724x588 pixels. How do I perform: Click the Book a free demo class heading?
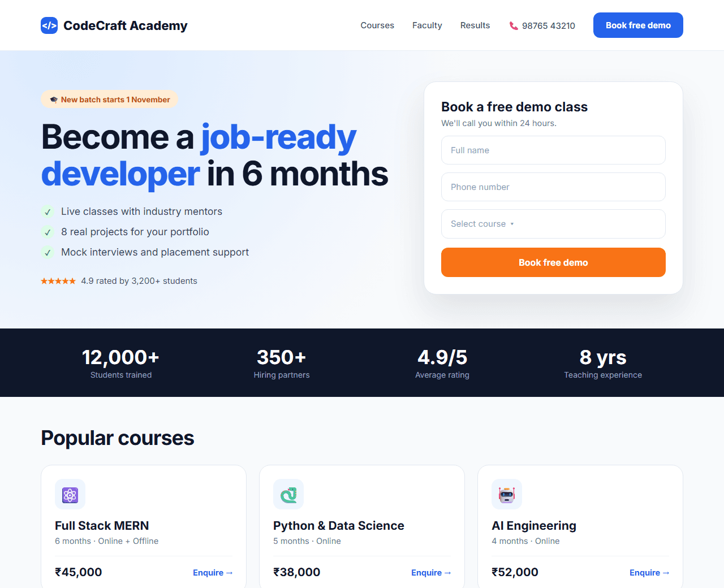click(x=515, y=107)
